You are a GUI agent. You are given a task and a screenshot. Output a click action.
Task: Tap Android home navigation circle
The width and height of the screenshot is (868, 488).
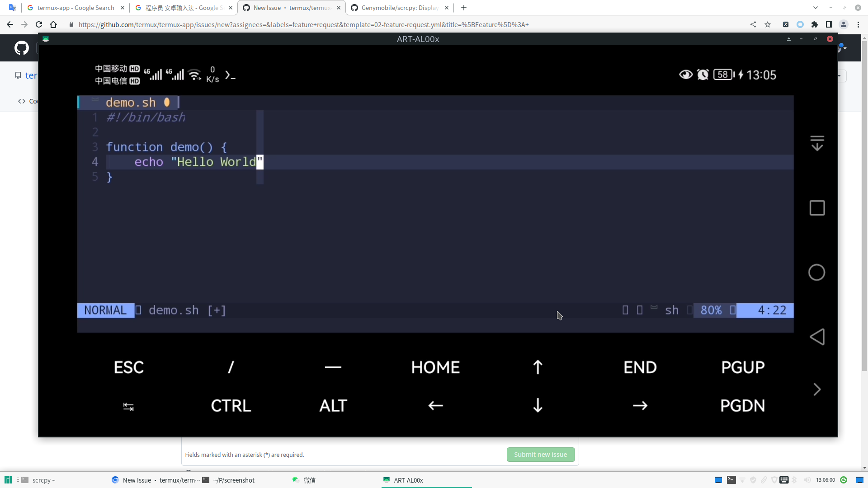(817, 272)
